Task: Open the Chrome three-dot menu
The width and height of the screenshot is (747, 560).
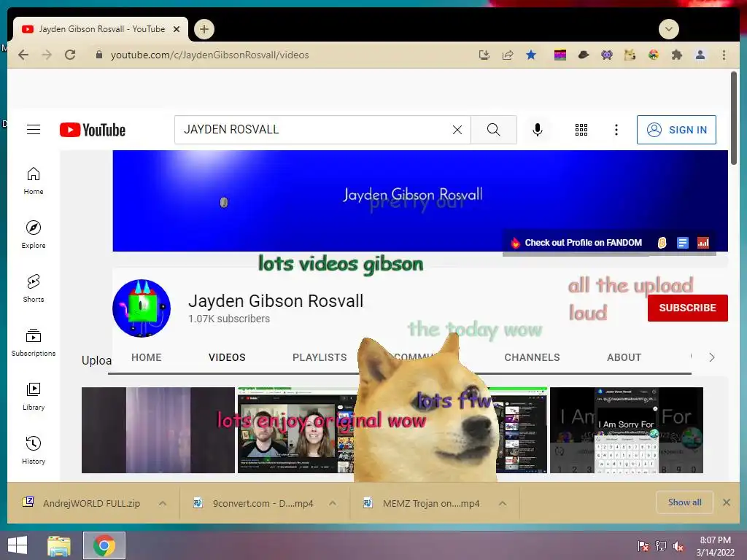Action: (x=724, y=55)
